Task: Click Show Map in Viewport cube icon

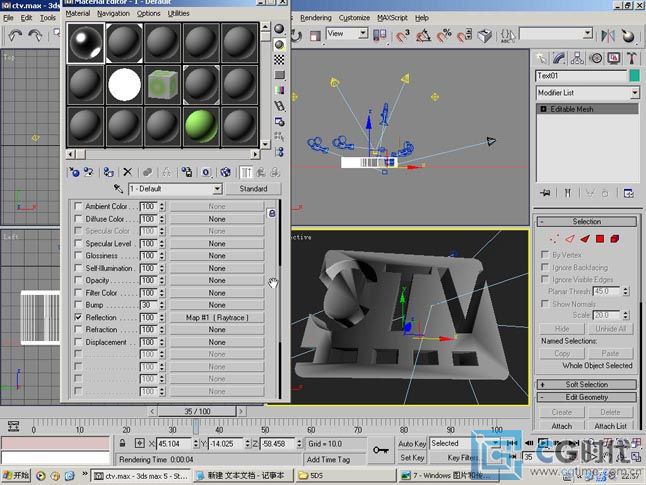Action: coord(225,172)
